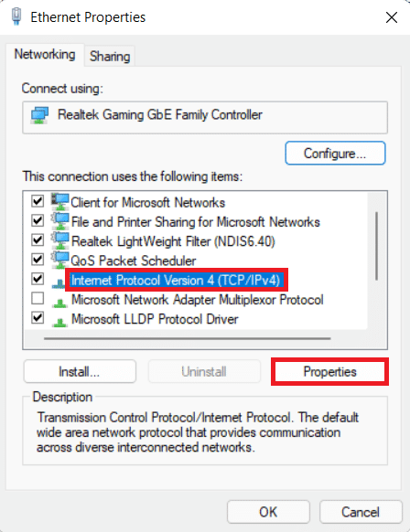
Task: Click the Realtek network adapter icon
Action: tap(39, 115)
